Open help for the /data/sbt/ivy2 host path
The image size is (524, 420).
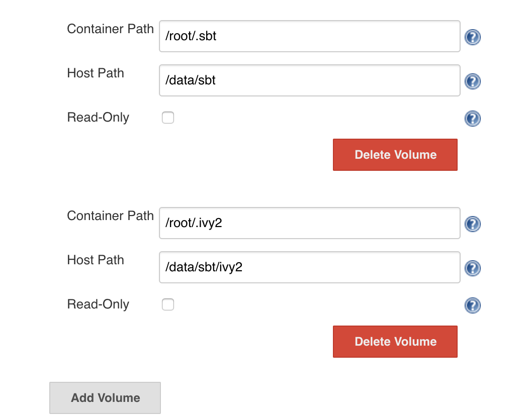pyautogui.click(x=472, y=268)
